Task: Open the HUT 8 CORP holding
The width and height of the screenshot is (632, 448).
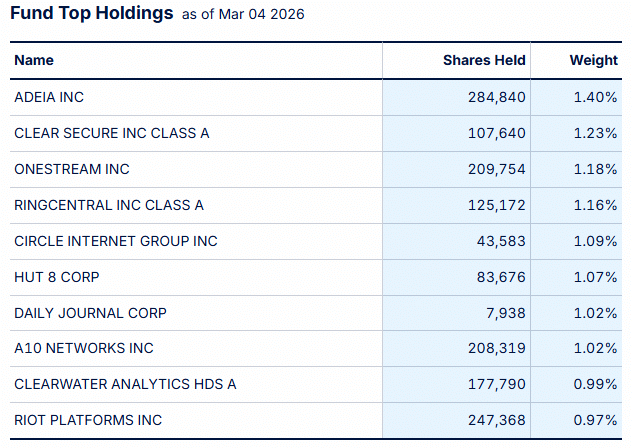Action: point(57,277)
